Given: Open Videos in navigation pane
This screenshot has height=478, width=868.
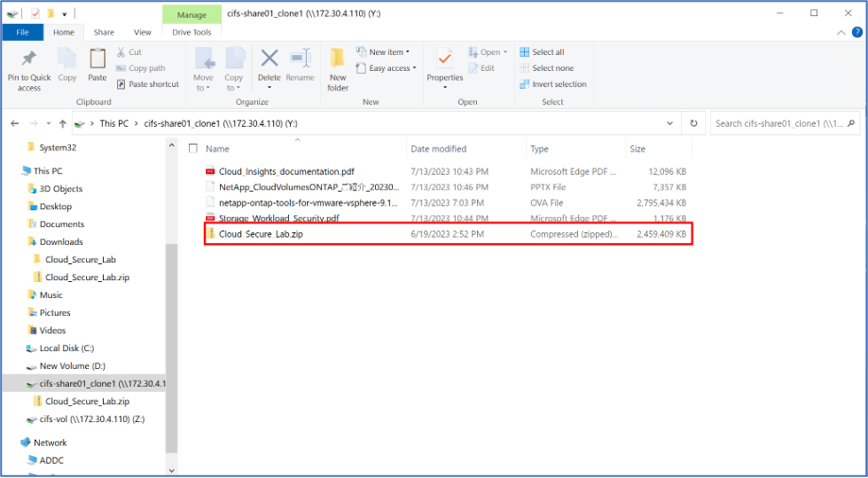Looking at the screenshot, I should coord(52,330).
